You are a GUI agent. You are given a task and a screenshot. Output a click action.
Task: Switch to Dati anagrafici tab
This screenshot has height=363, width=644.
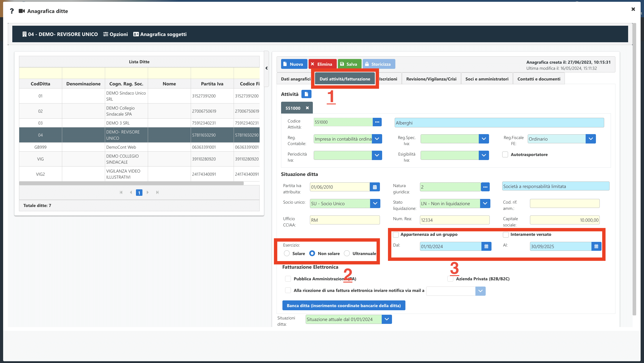[x=295, y=79]
